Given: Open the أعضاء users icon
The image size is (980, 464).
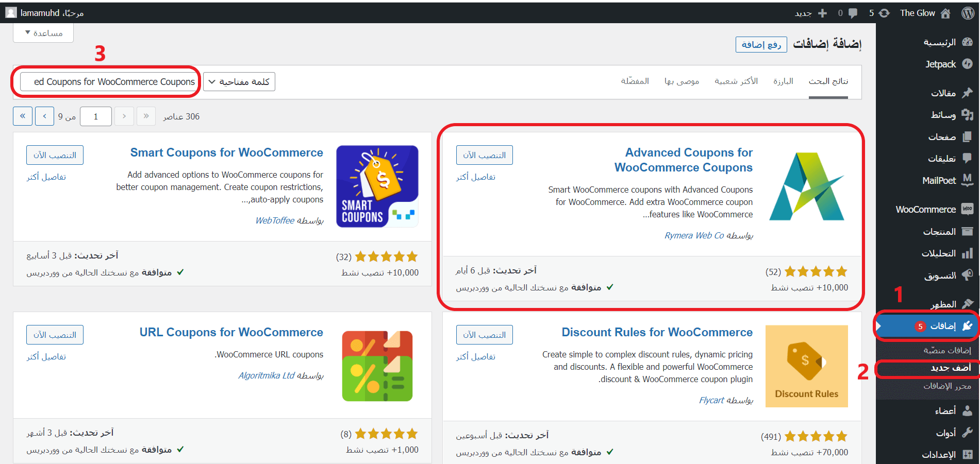Looking at the screenshot, I should point(968,410).
